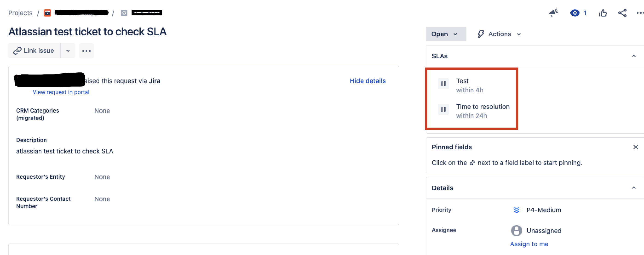Click the Link issue button

[x=34, y=51]
